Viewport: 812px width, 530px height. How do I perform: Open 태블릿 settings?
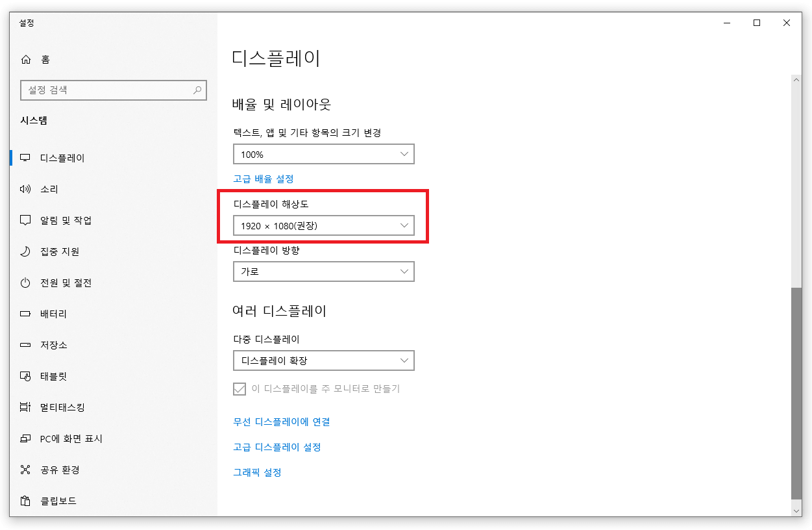point(26,376)
